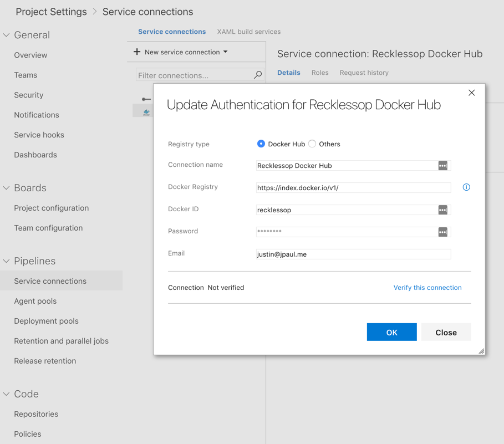504x444 pixels.
Task: Click the Code section heading
Action: pyautogui.click(x=27, y=394)
